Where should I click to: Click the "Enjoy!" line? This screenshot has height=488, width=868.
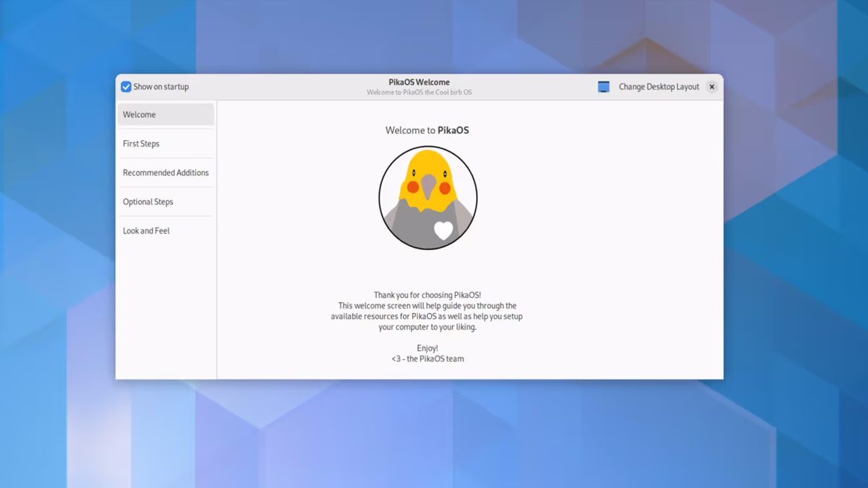[427, 348]
